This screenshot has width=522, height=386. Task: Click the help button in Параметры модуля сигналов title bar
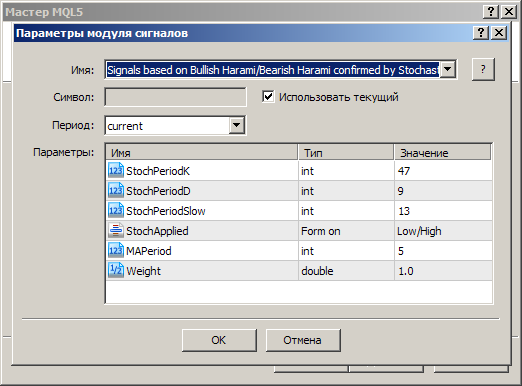coord(481,33)
